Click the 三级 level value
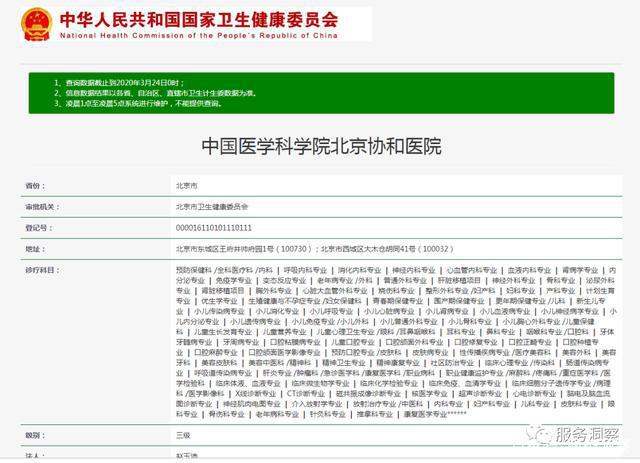The height and width of the screenshot is (463, 640). (183, 436)
